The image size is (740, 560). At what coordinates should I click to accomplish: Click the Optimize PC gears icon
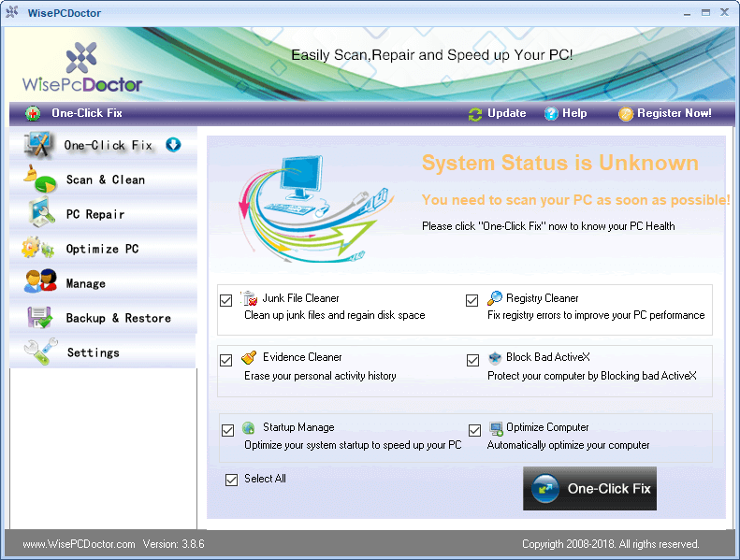38,248
